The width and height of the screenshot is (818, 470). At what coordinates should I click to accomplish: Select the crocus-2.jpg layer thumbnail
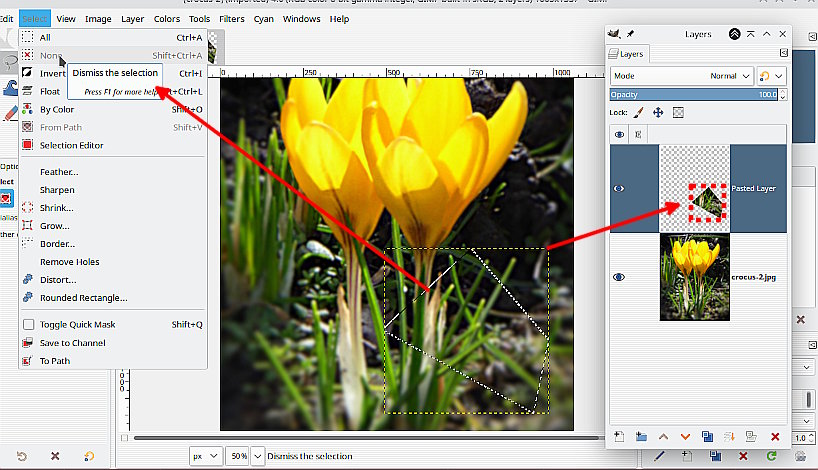coord(694,277)
